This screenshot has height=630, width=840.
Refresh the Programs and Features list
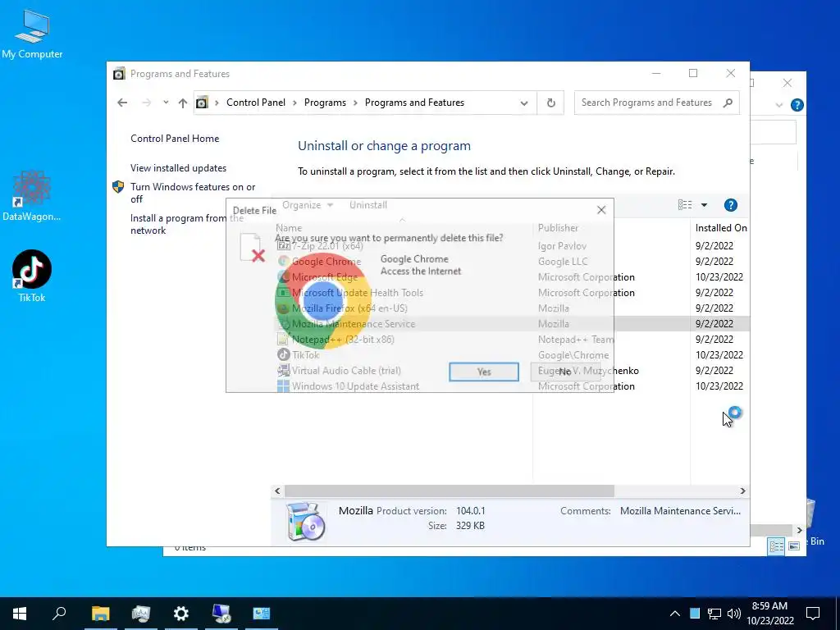(550, 103)
